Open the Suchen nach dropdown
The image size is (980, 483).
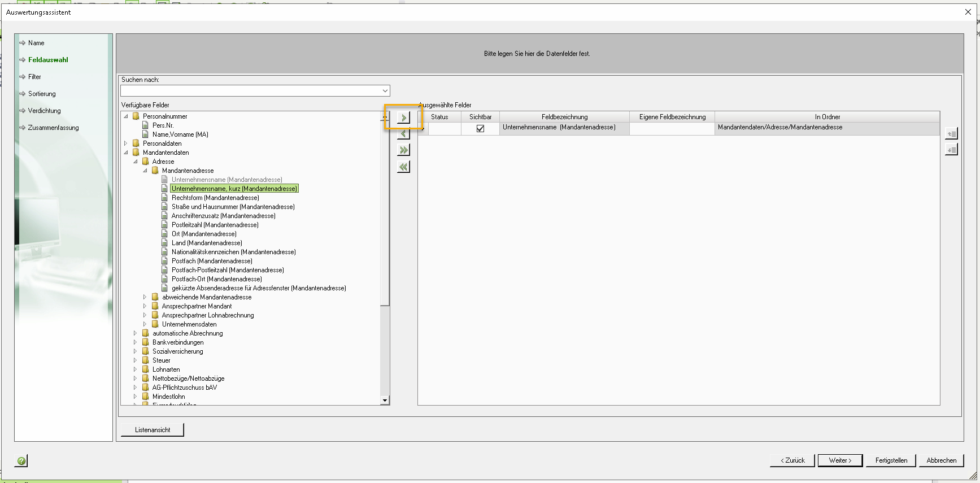click(385, 91)
